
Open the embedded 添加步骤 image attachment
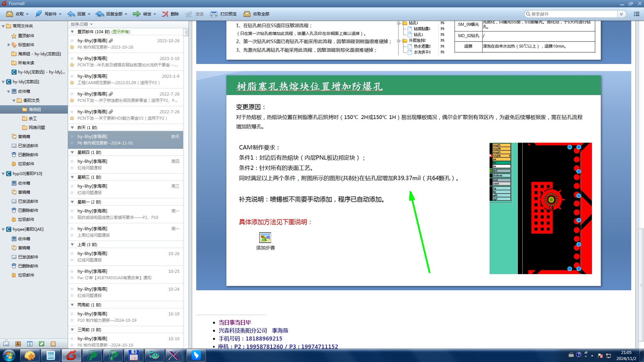pyautogui.click(x=265, y=238)
